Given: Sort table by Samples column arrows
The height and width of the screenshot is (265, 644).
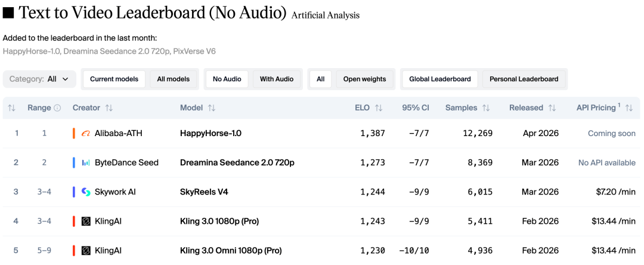Looking at the screenshot, I should coord(486,108).
